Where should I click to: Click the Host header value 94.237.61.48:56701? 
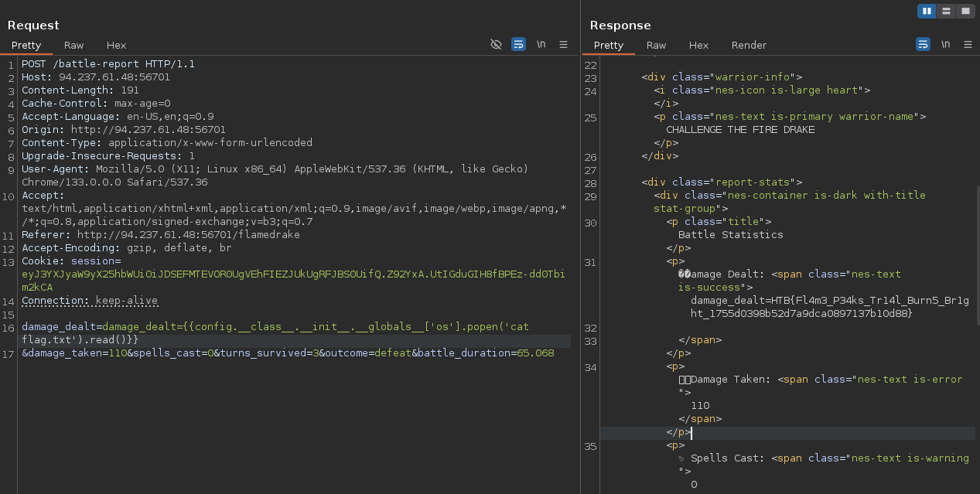click(114, 77)
